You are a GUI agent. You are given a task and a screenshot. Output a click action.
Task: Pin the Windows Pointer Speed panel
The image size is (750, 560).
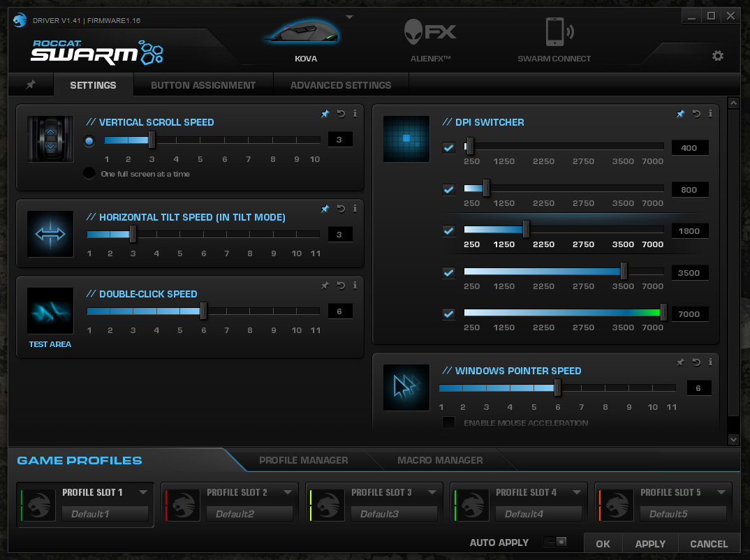[680, 362]
